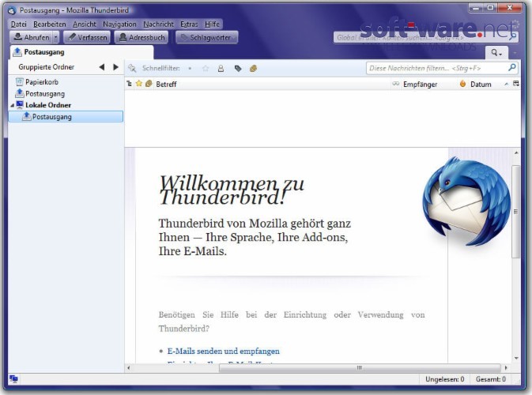The image size is (532, 395).
Task: Open the Nachricht menu
Action: click(158, 24)
